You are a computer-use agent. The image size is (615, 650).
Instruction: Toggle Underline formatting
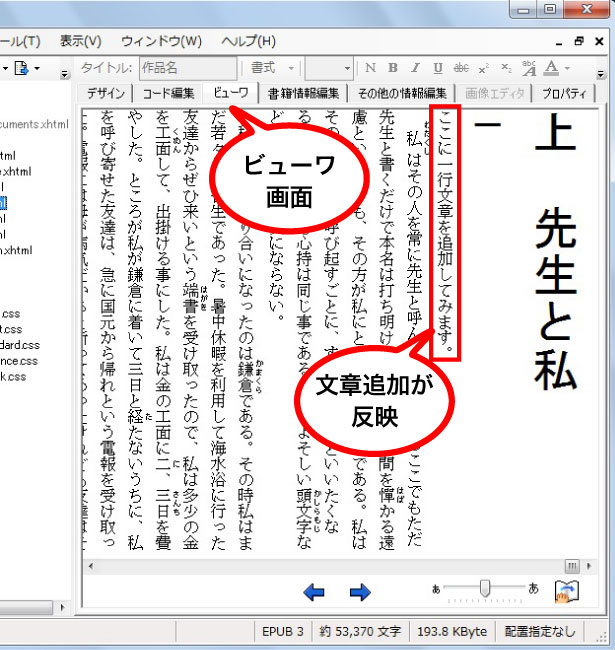click(x=438, y=68)
